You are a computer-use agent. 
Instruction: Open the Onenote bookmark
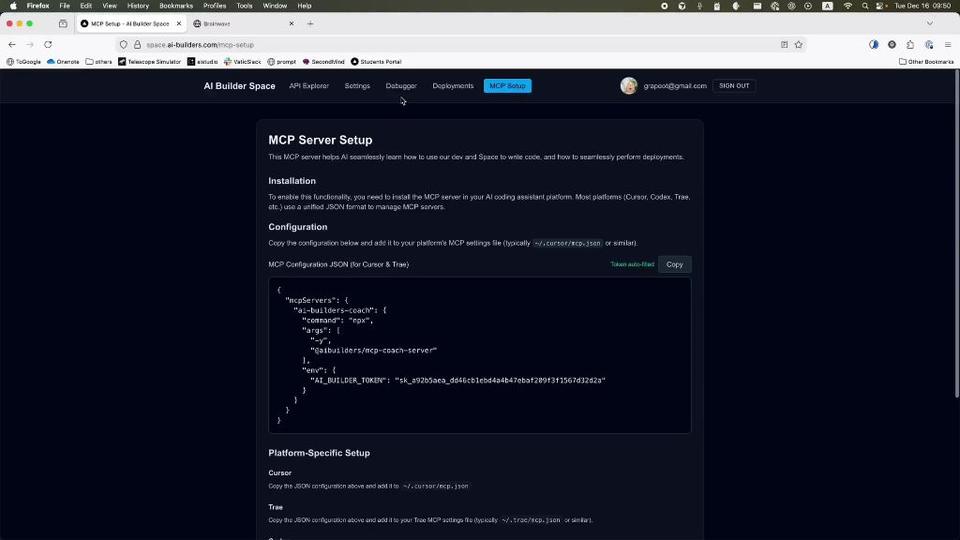63,62
